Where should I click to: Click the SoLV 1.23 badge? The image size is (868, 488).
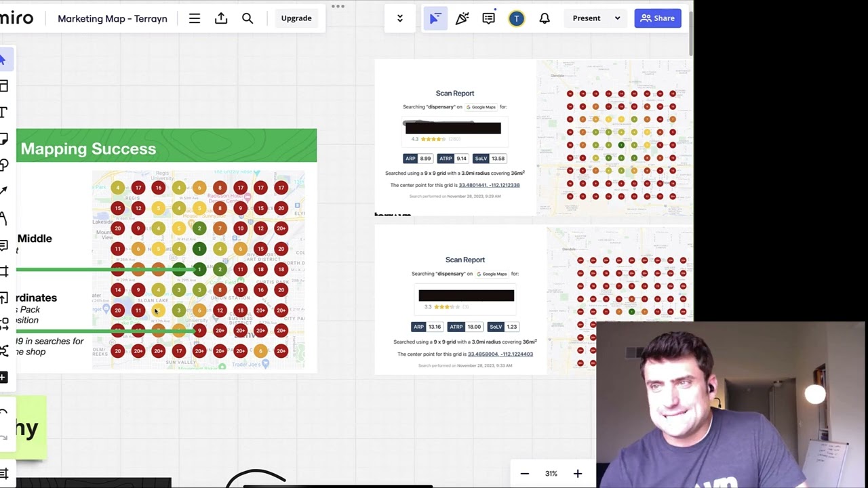[x=504, y=327]
